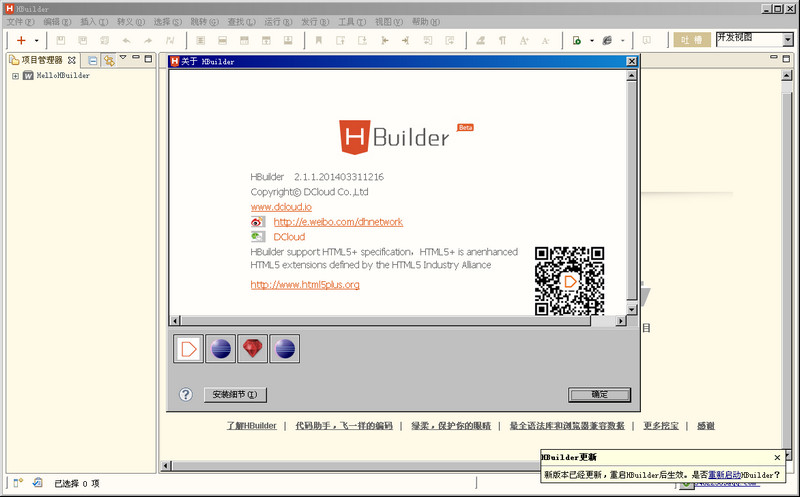Open the project manager view menu triangle
The height and width of the screenshot is (497, 800).
point(123,58)
